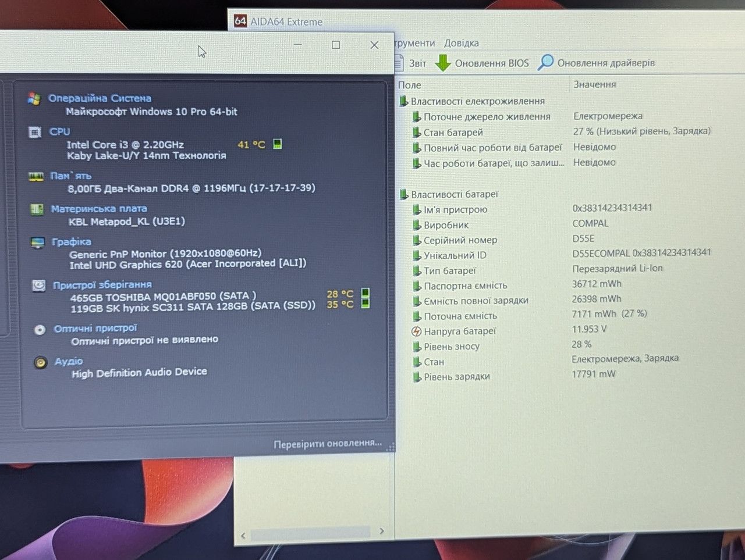The height and width of the screenshot is (560, 745).
Task: Click the battery icon next to Стан батарей
Action: coord(417,133)
